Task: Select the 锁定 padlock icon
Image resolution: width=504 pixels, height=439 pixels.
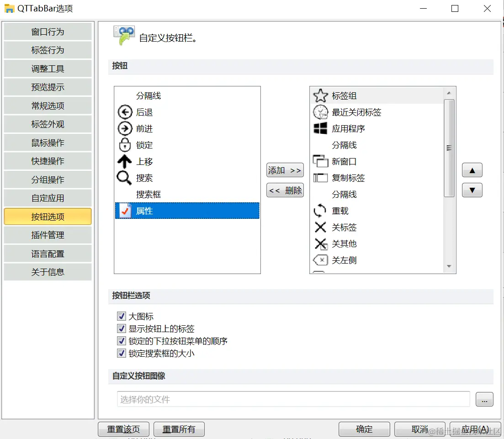Action: click(x=125, y=145)
